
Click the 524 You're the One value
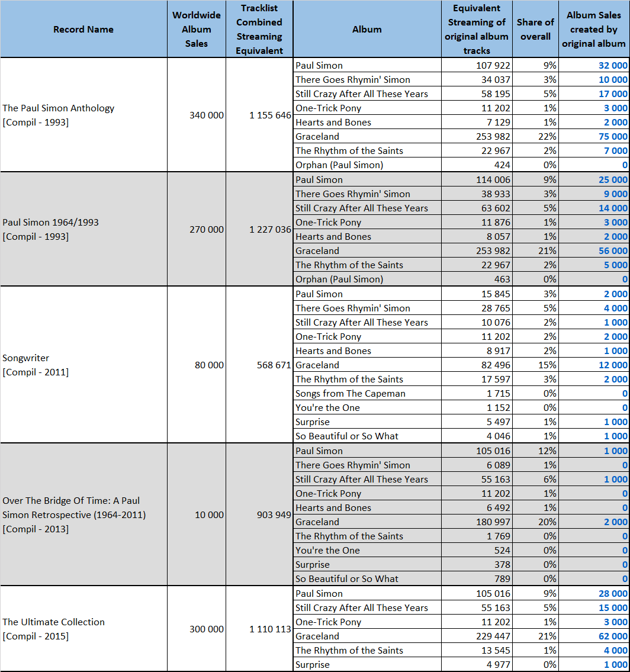[477, 550]
